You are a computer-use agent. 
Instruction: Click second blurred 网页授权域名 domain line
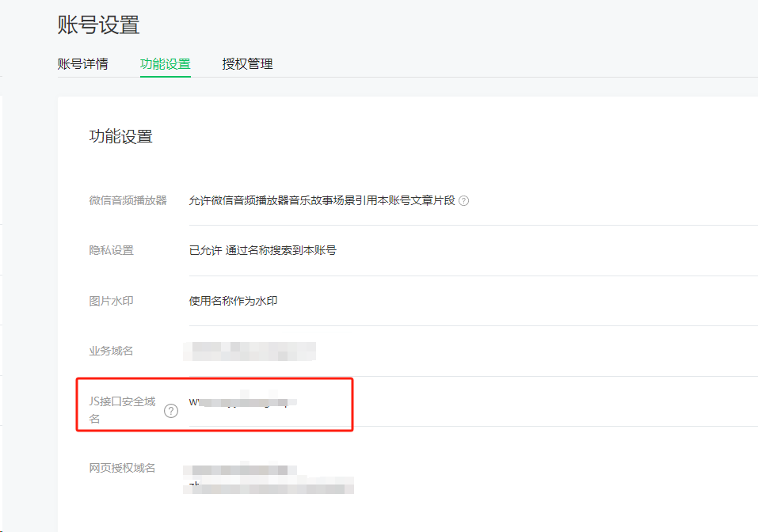269,484
